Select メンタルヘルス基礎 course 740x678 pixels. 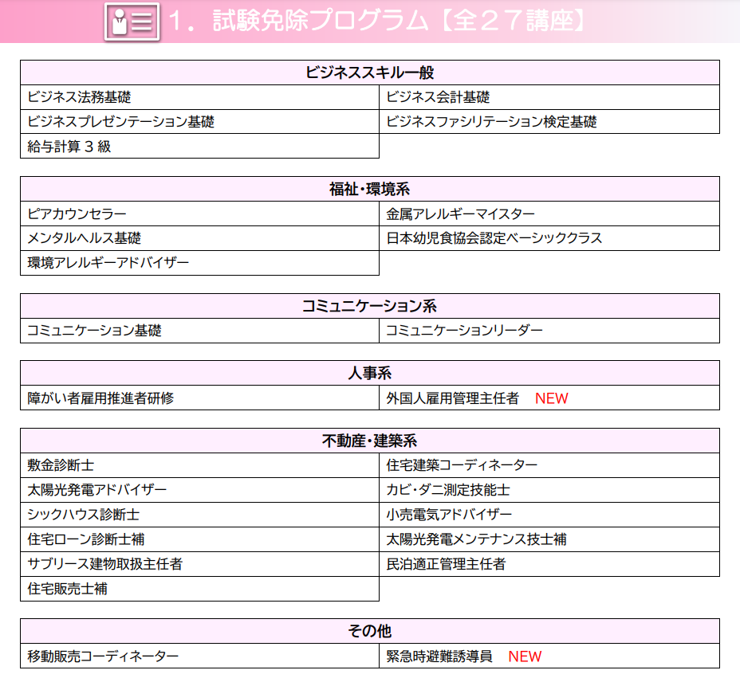pyautogui.click(x=200, y=238)
